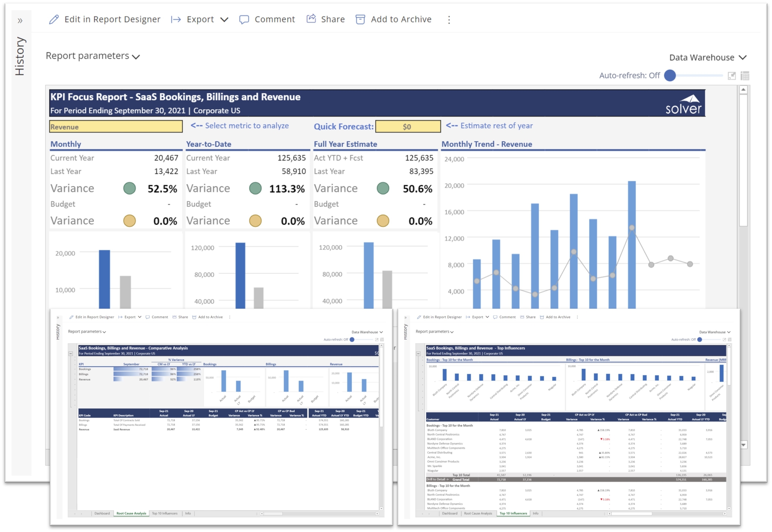Viewport: 772px width, 532px height.
Task: Click the grid table view icon near Auto-refresh
Action: point(744,76)
